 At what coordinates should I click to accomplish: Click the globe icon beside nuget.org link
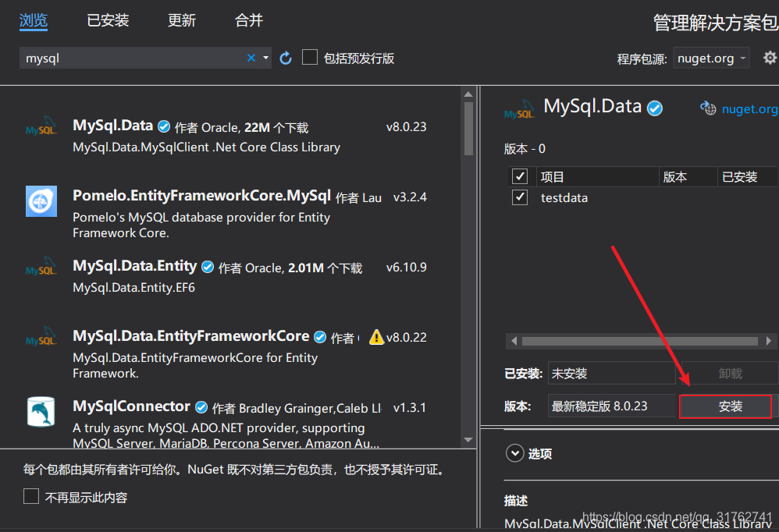click(x=708, y=108)
